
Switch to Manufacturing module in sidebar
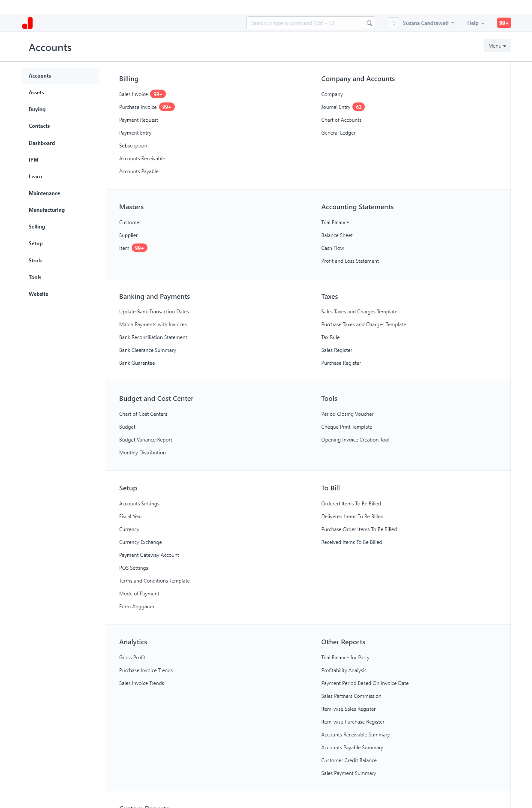[x=47, y=210]
